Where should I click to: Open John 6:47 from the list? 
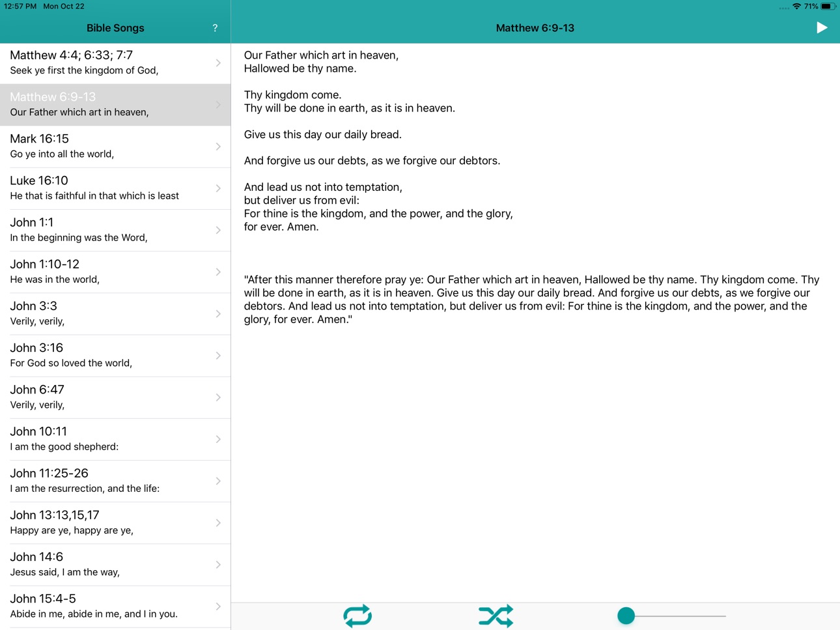[115, 397]
